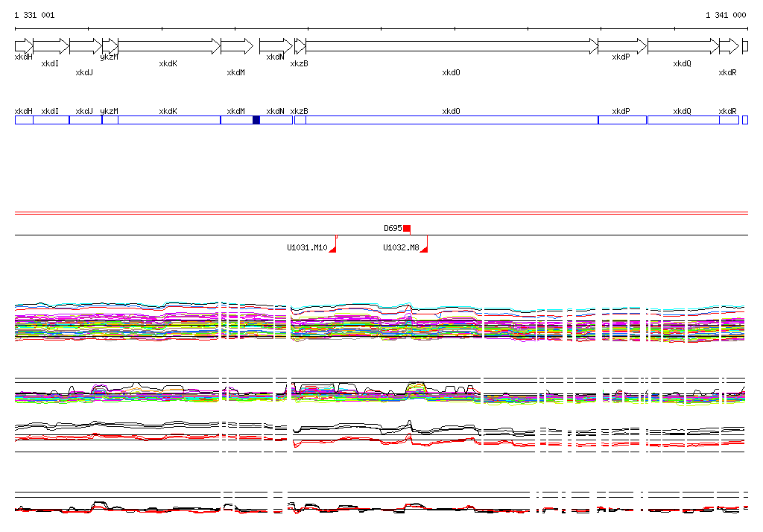
Task: Click the small xkzB blue box
Action: tap(300, 120)
